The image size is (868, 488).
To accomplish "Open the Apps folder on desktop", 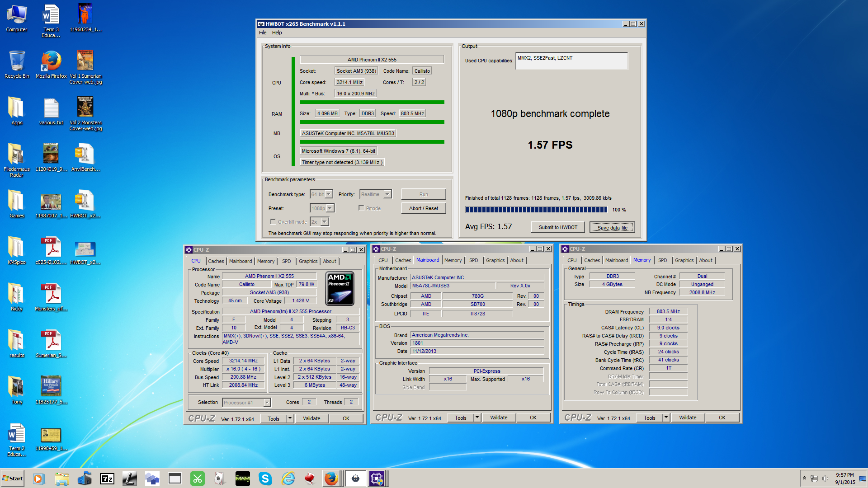I will 17,111.
